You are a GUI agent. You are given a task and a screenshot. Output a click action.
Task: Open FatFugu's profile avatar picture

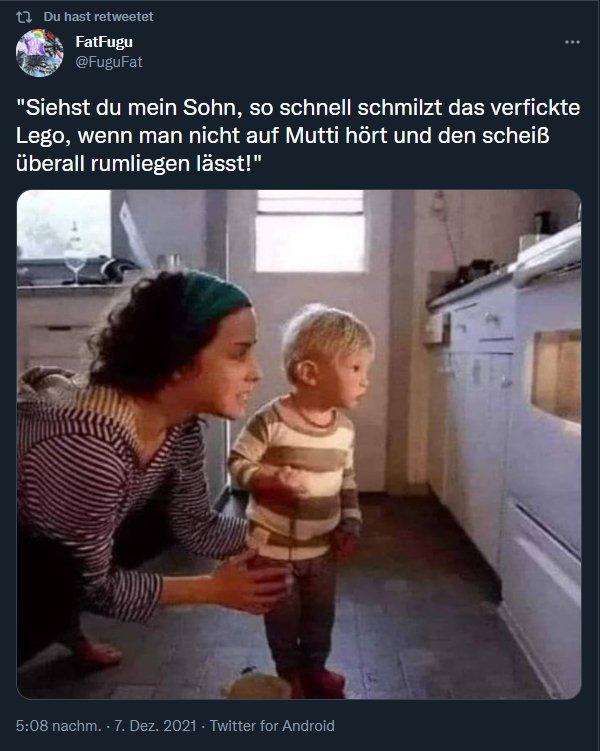pos(39,53)
